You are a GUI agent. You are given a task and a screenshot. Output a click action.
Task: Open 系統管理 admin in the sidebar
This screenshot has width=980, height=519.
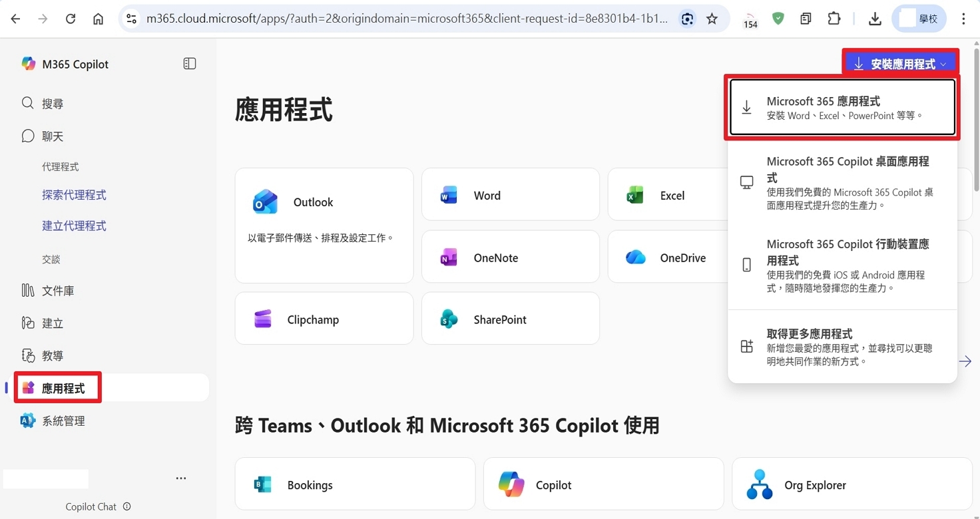click(63, 421)
